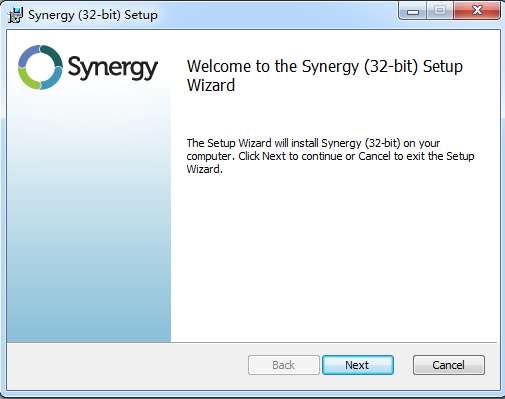Click the green segment of the Synergy logo

(27, 79)
